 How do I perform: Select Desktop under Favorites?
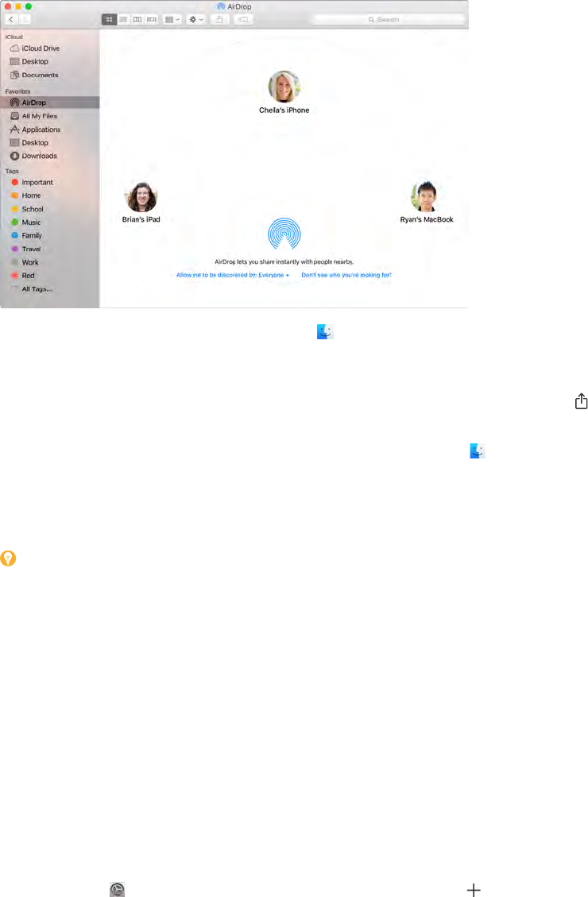29,143
